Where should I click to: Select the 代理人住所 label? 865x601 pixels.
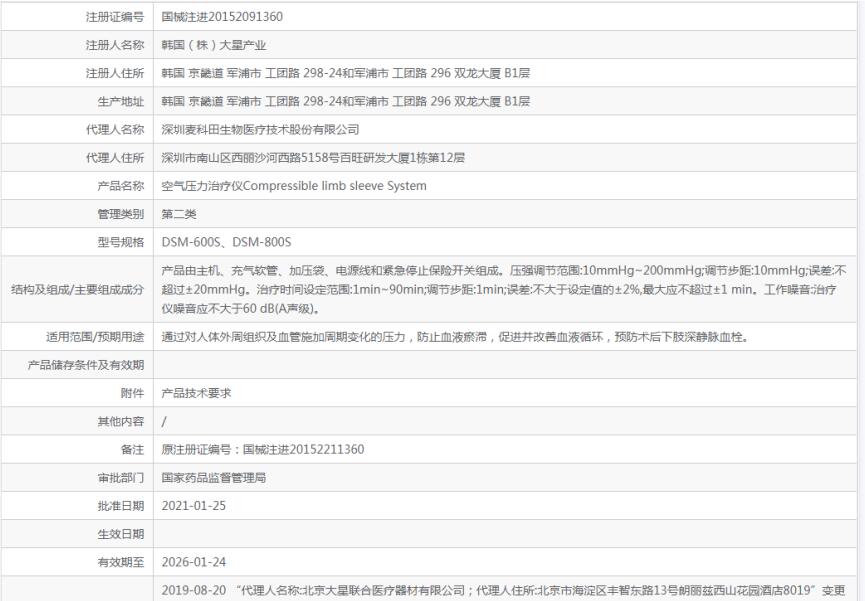click(115, 157)
